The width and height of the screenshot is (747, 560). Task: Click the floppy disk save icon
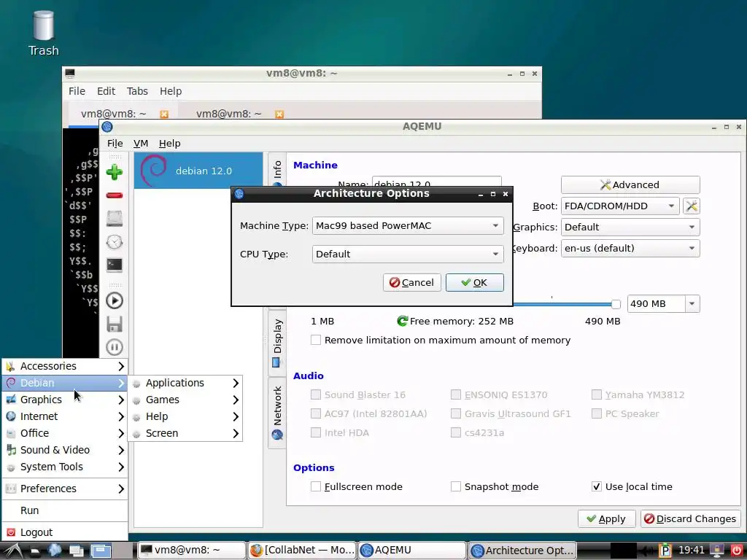pos(115,324)
